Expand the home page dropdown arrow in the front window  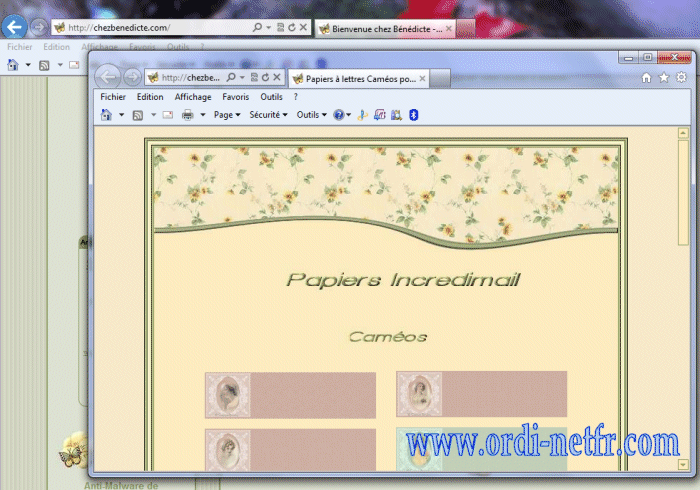(121, 115)
